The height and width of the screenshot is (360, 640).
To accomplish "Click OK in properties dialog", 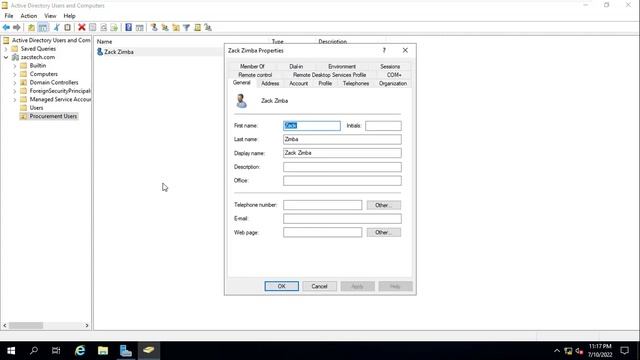I will tap(282, 286).
